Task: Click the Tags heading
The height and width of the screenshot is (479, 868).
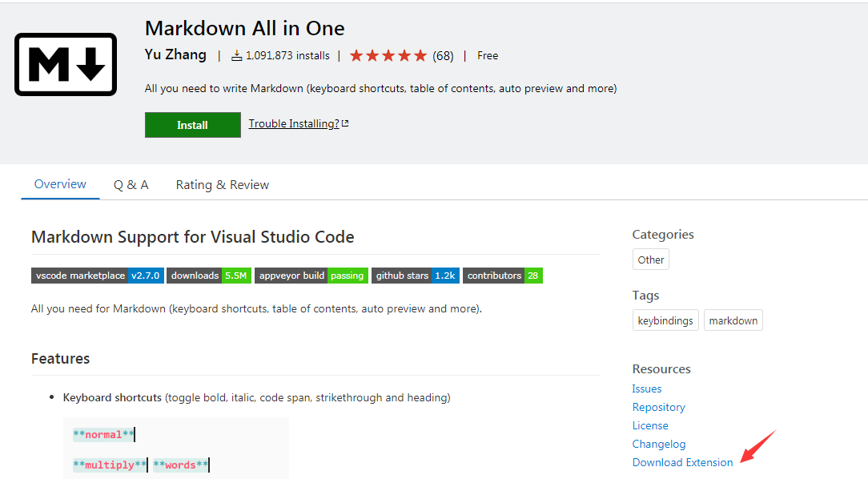Action: [x=645, y=296]
